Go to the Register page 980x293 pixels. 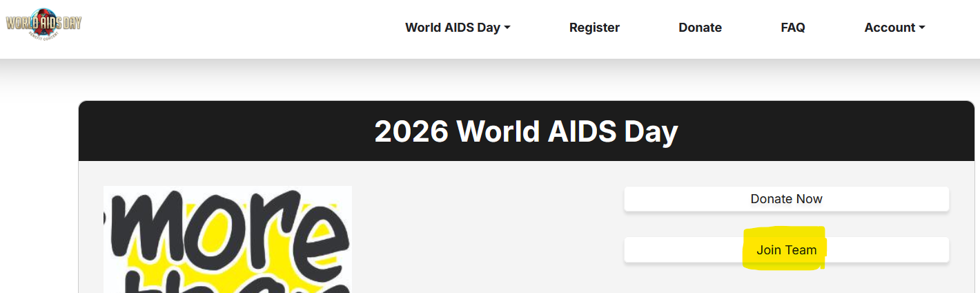[594, 28]
